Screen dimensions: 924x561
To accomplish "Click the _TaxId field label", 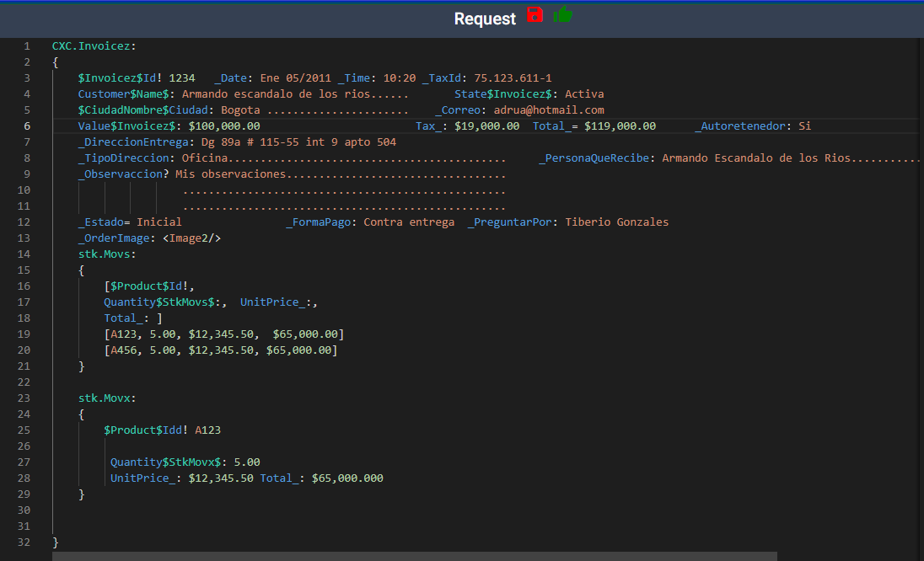I will pyautogui.click(x=442, y=78).
